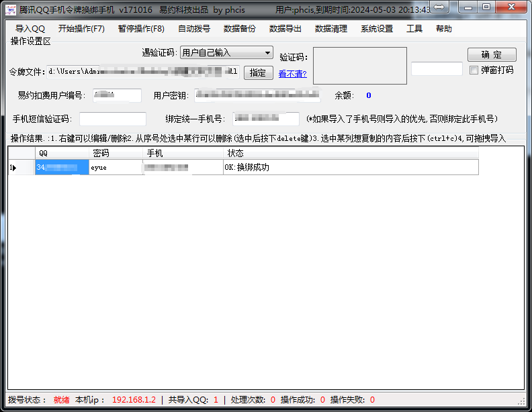Image resolution: width=532 pixels, height=412 pixels.
Task: Click 暂停操作(F8) menu item
Action: coord(141,29)
